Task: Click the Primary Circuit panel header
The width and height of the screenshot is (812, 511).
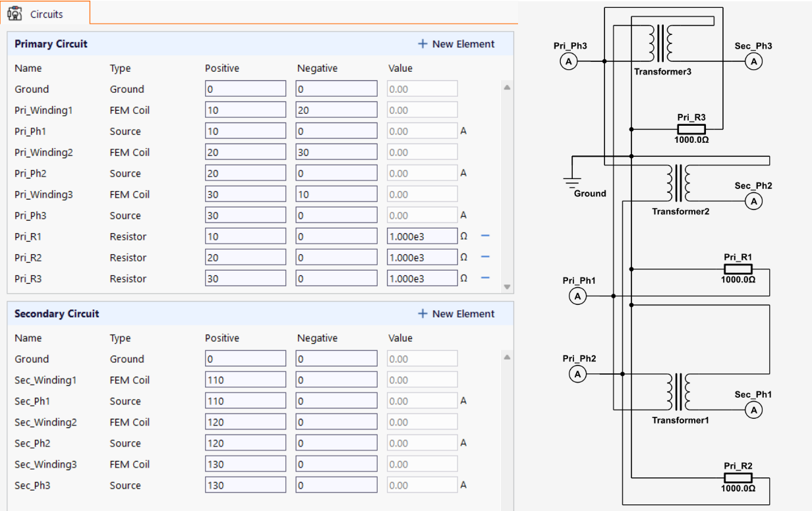Action: (260, 44)
